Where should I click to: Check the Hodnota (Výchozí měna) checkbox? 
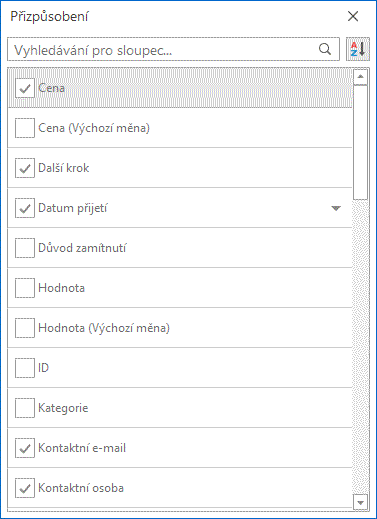click(x=25, y=328)
